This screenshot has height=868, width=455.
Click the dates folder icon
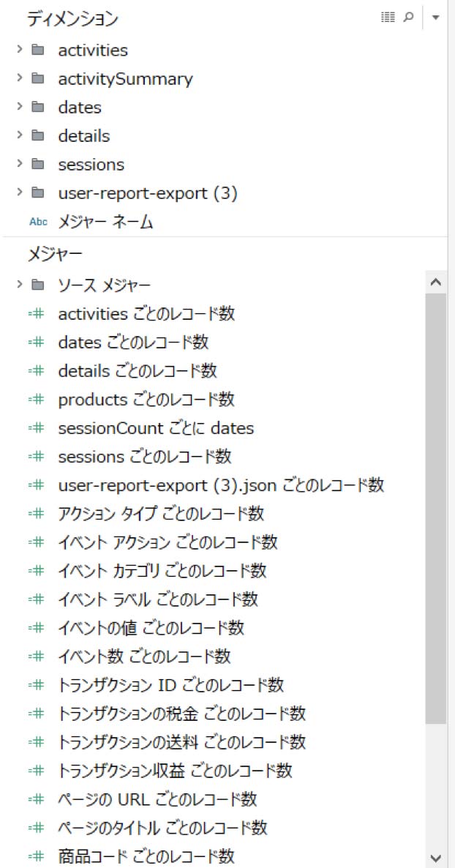38,107
